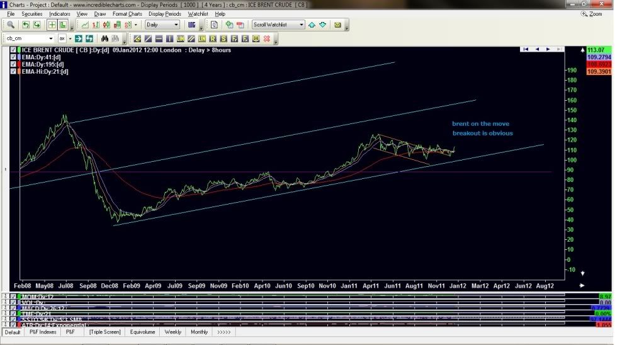Open the File menu

(11, 14)
